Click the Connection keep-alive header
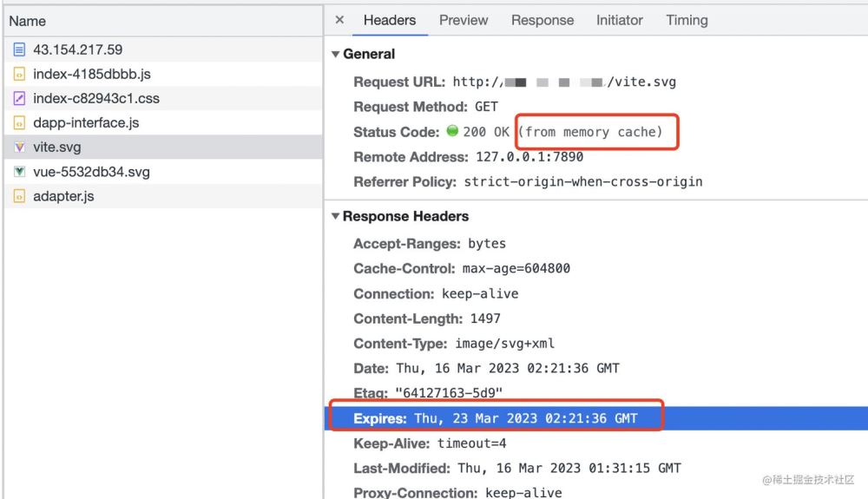The width and height of the screenshot is (868, 499). tap(436, 293)
